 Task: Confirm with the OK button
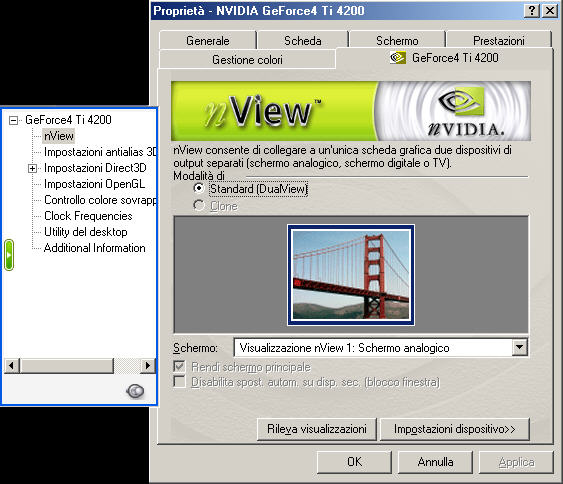[354, 462]
